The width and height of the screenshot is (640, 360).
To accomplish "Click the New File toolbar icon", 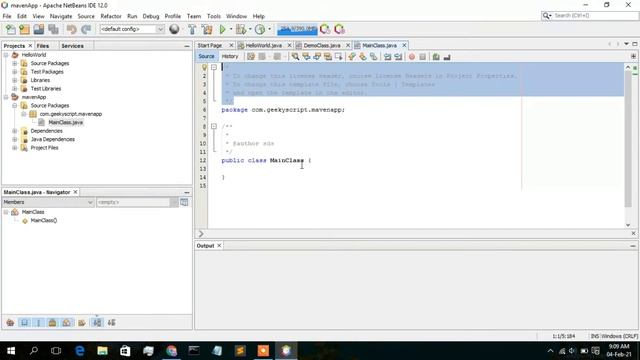I will tap(10, 29).
